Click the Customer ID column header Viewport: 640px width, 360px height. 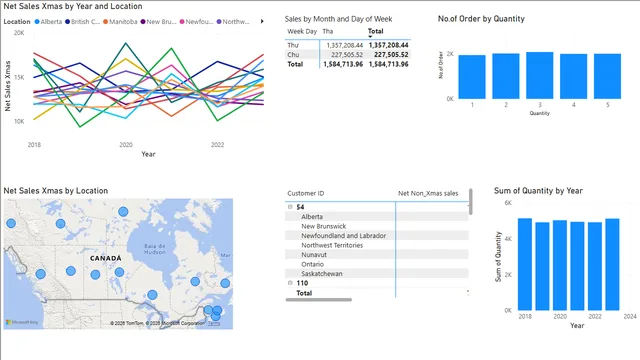coord(306,193)
